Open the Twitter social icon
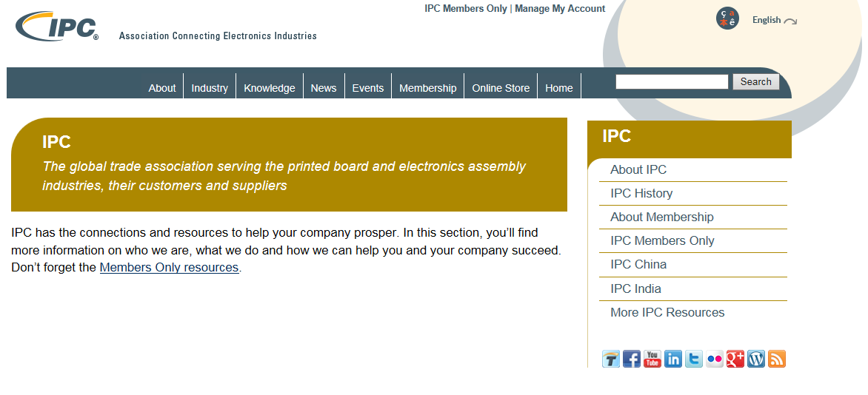The image size is (868, 395). tap(694, 359)
